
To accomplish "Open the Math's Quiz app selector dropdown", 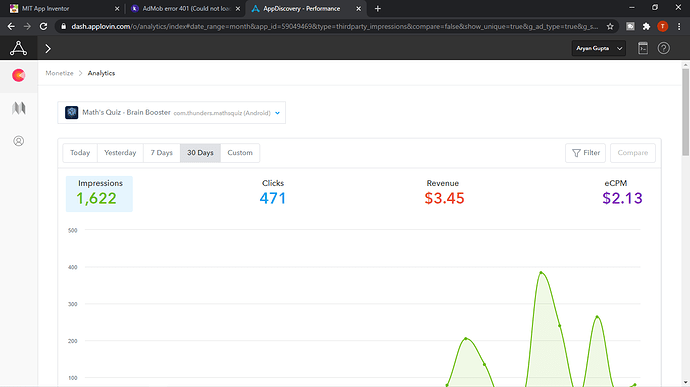I will [172, 113].
